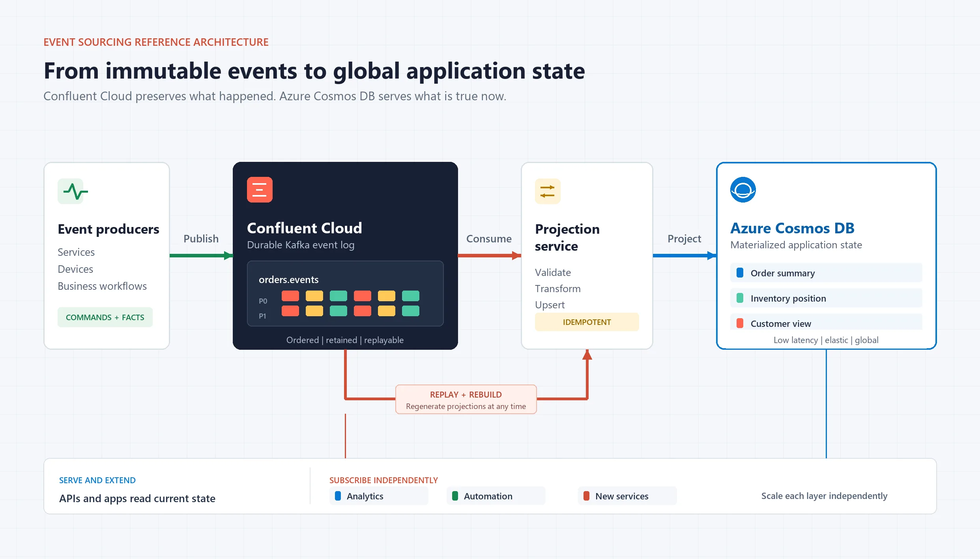This screenshot has height=559, width=980.
Task: Select the Automation chip
Action: tap(496, 496)
